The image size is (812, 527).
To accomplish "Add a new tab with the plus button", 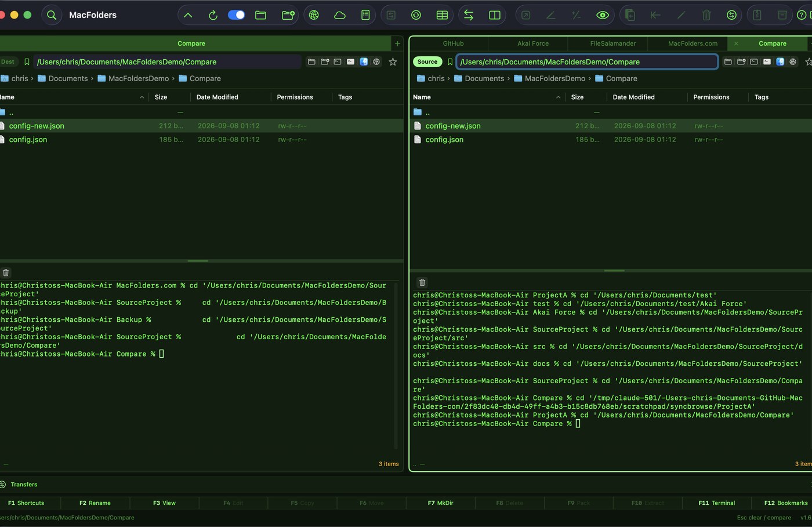I will (397, 43).
